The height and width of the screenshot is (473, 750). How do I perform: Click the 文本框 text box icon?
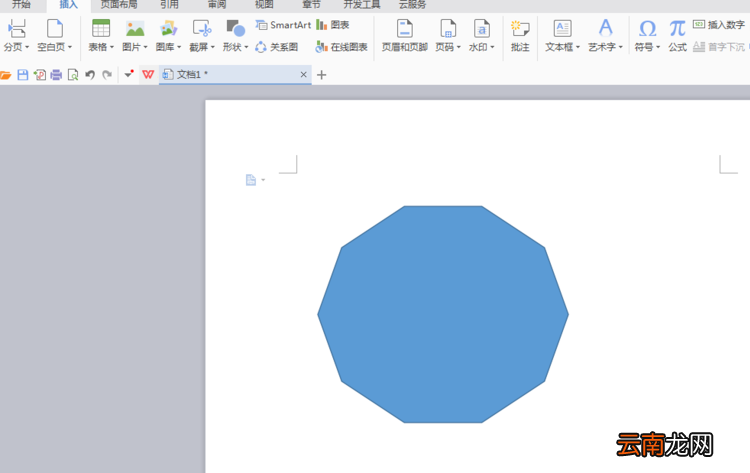coord(562,29)
